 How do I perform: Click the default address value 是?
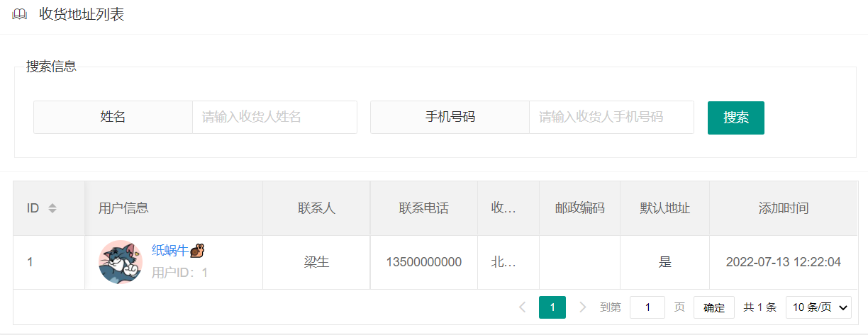point(665,262)
